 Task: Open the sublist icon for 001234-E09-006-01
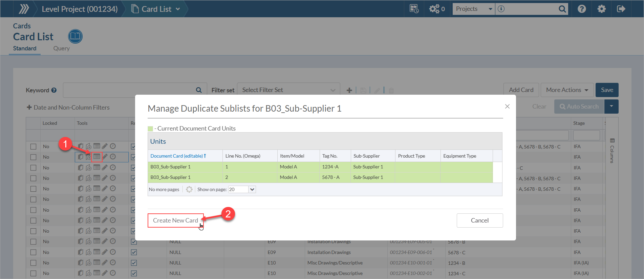coord(96,252)
